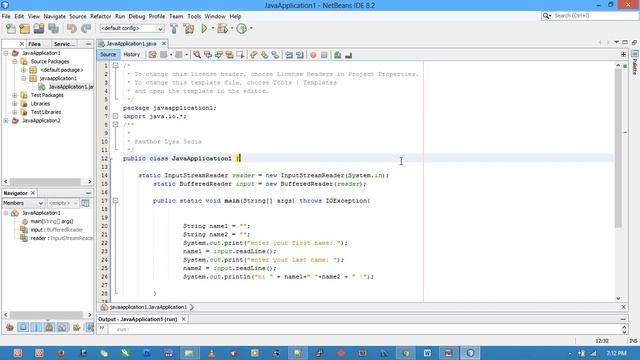Click the Shift Line Left icon

(x=289, y=55)
